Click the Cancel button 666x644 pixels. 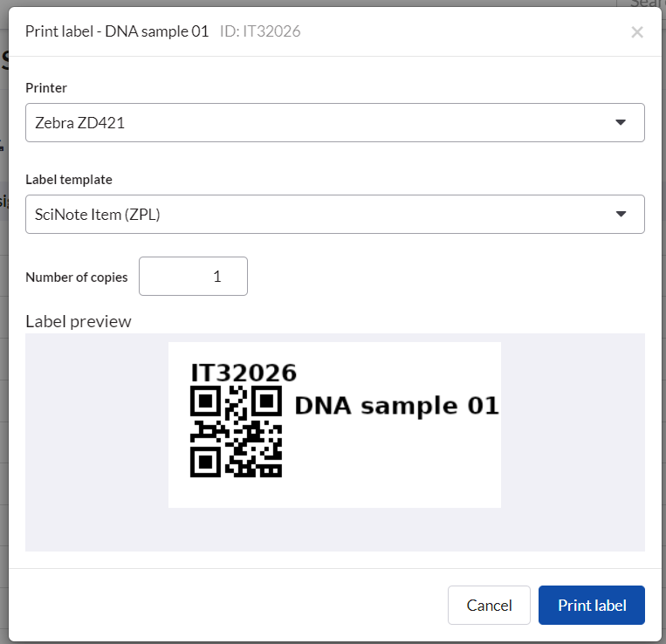pyautogui.click(x=489, y=606)
